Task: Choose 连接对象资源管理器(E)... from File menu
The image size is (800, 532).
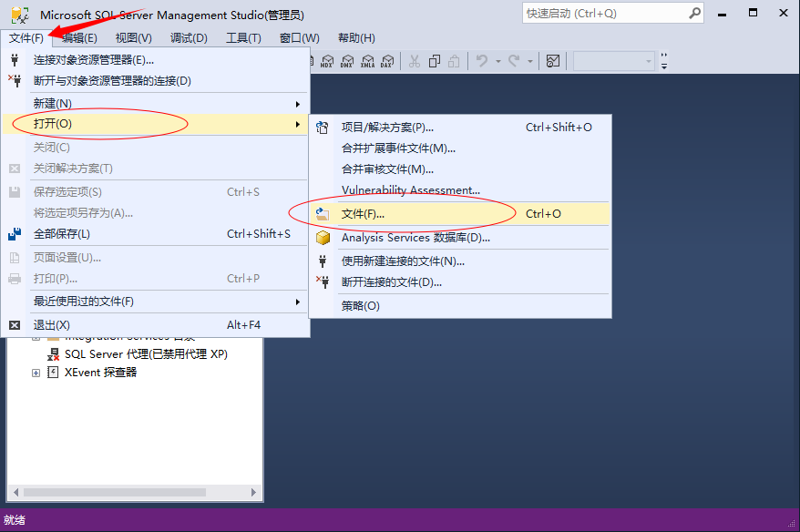Action: pyautogui.click(x=156, y=60)
